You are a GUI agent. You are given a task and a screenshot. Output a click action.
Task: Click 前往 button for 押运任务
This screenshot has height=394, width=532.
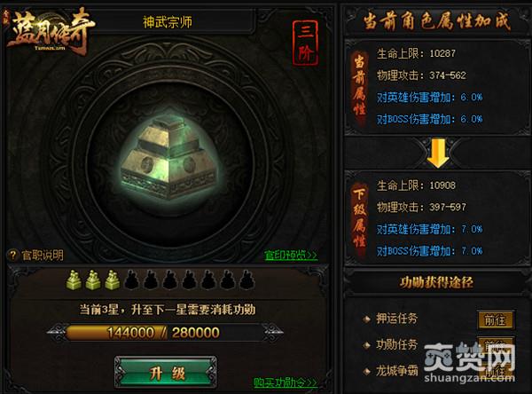[496, 319]
